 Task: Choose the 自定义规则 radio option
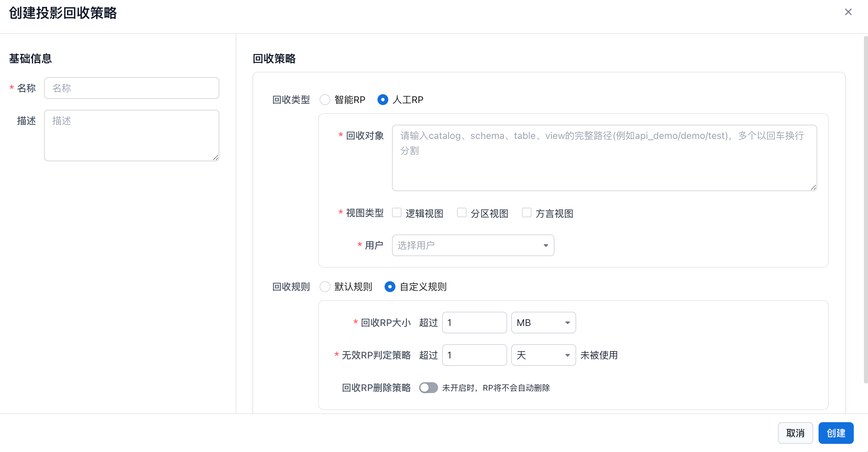click(390, 287)
